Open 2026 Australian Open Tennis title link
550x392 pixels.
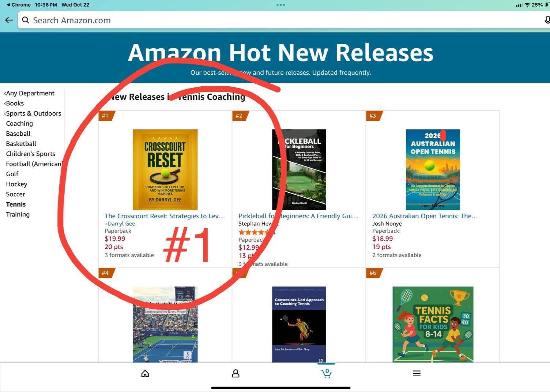pos(425,216)
